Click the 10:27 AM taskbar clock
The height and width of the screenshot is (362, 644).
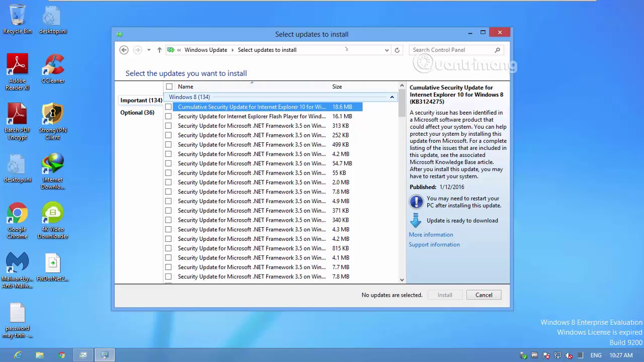click(621, 355)
